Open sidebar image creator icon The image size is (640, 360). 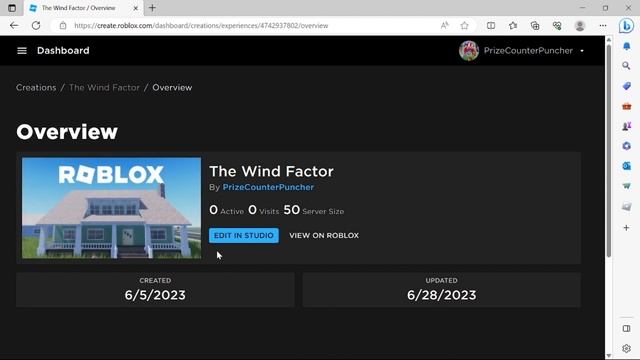pos(627,206)
